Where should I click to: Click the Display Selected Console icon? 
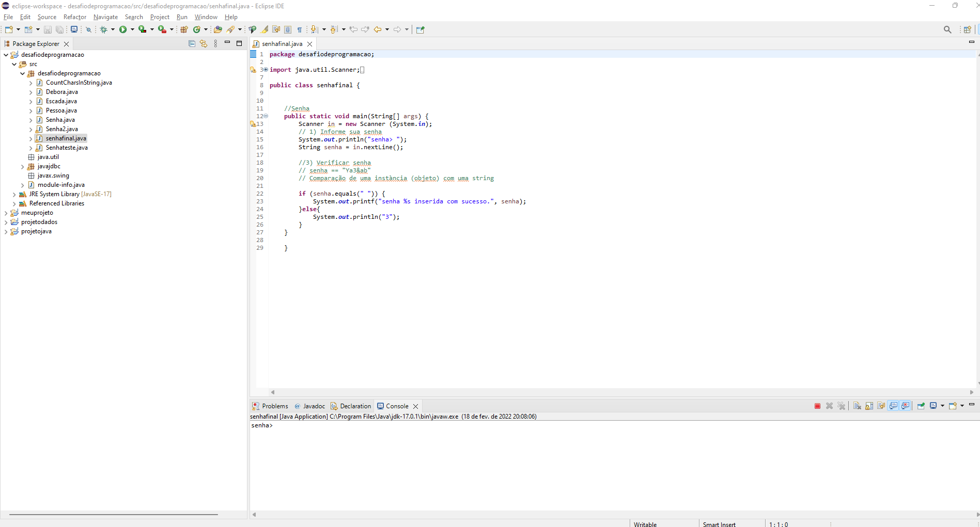click(x=933, y=406)
